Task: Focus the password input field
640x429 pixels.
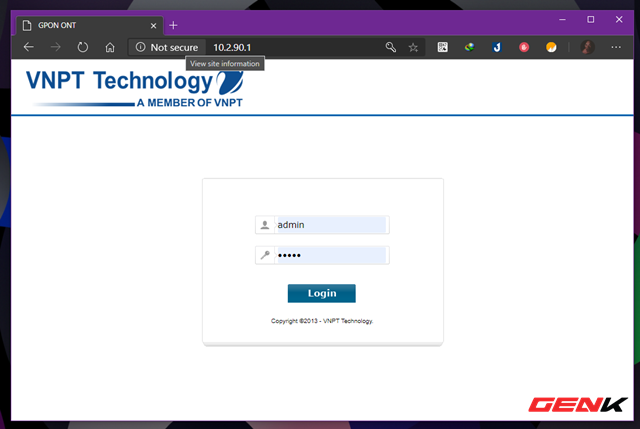Action: click(322, 256)
